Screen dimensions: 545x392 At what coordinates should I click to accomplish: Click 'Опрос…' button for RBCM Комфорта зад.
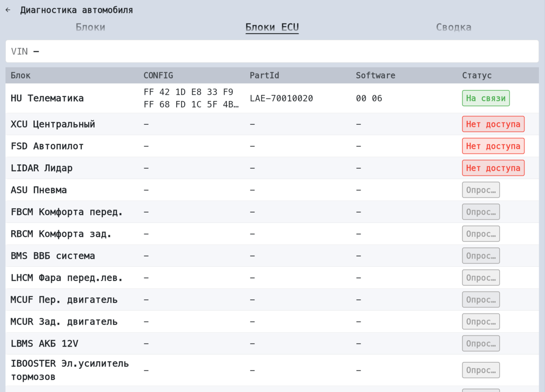click(481, 234)
